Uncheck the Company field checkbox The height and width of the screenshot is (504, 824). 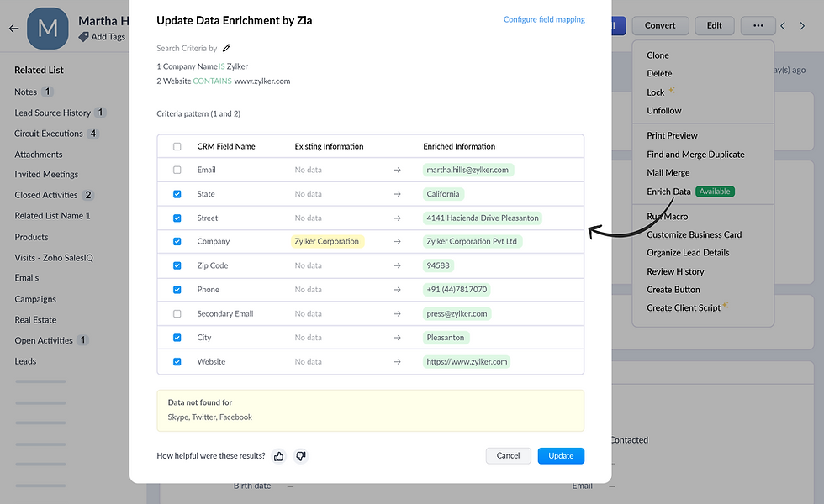[177, 242]
